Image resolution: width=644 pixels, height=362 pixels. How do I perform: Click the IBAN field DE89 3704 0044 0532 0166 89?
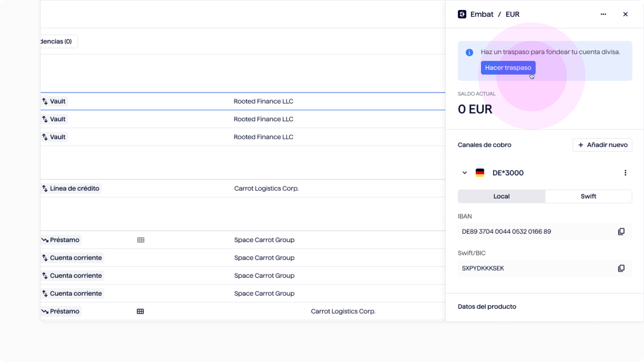[x=545, y=232]
